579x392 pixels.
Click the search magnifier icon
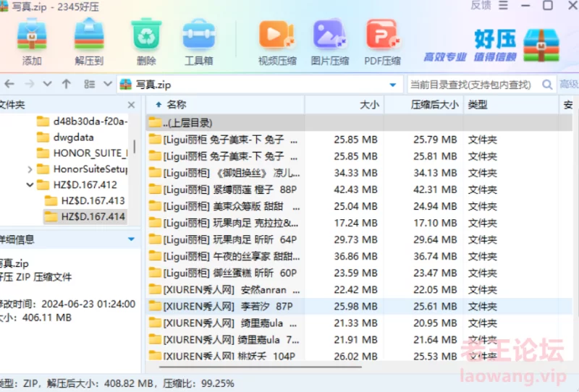click(x=547, y=85)
